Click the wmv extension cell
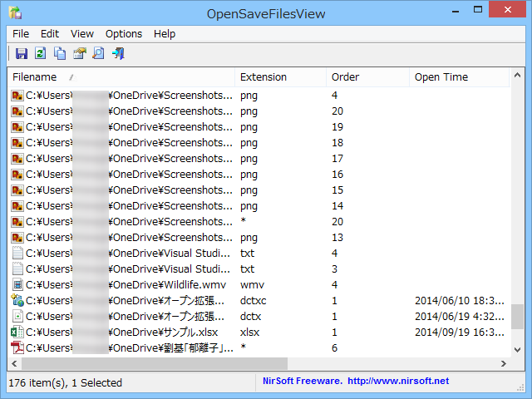 (252, 285)
